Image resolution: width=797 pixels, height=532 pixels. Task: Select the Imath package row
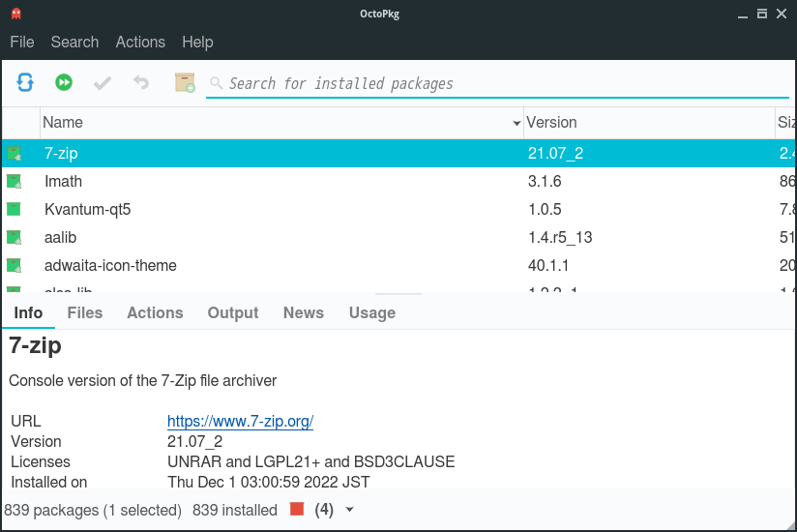click(x=398, y=181)
